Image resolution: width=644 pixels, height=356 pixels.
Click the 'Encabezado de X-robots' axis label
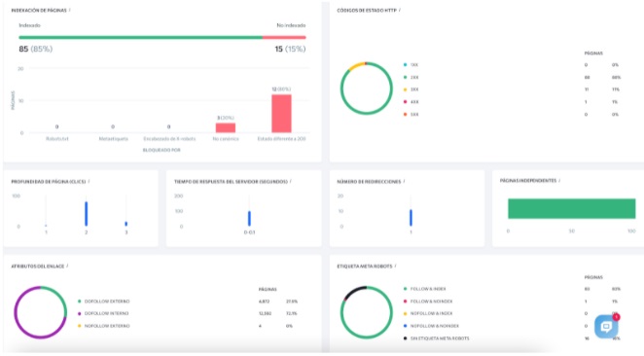[169, 139]
